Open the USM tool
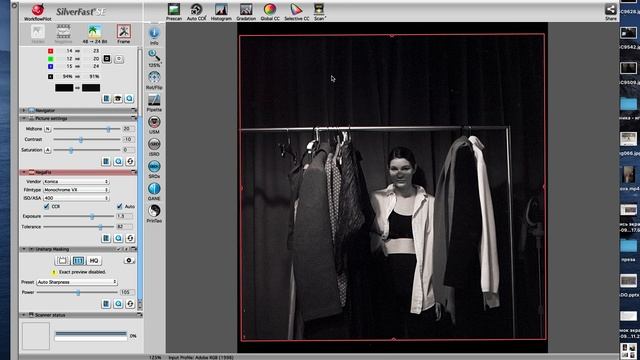The width and height of the screenshot is (640, 360). tap(154, 125)
